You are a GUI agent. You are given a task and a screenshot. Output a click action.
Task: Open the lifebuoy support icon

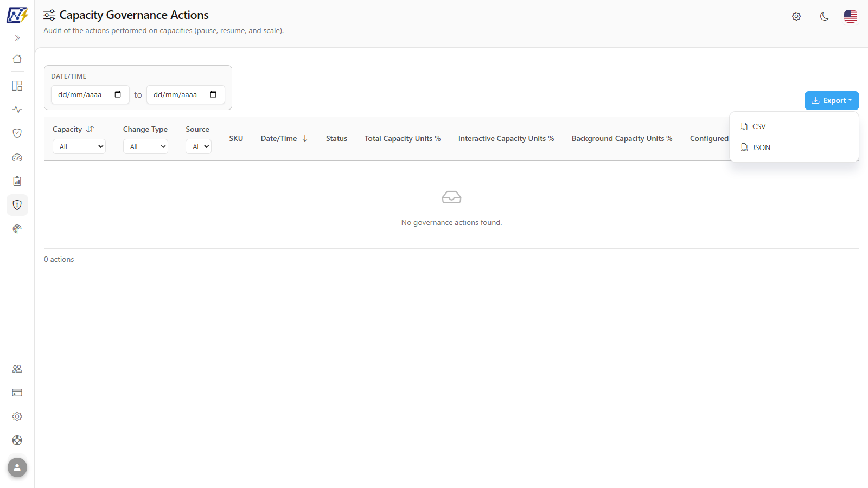pos(17,440)
